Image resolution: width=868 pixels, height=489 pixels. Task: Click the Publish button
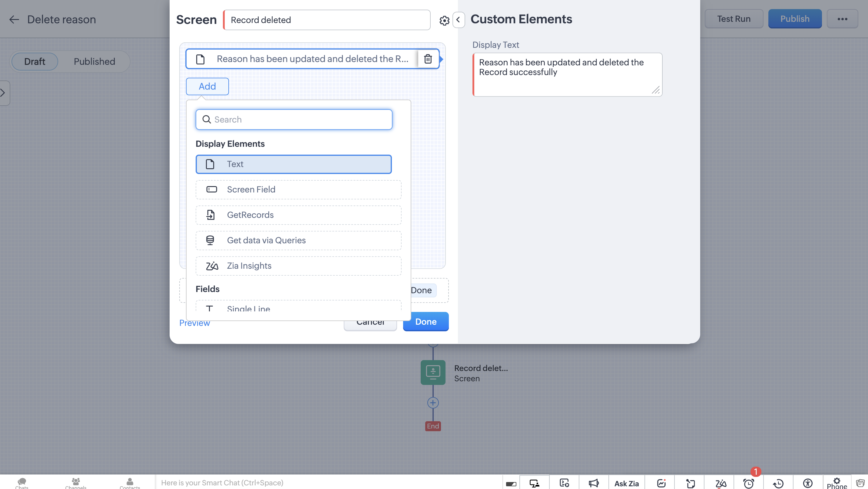click(x=794, y=19)
